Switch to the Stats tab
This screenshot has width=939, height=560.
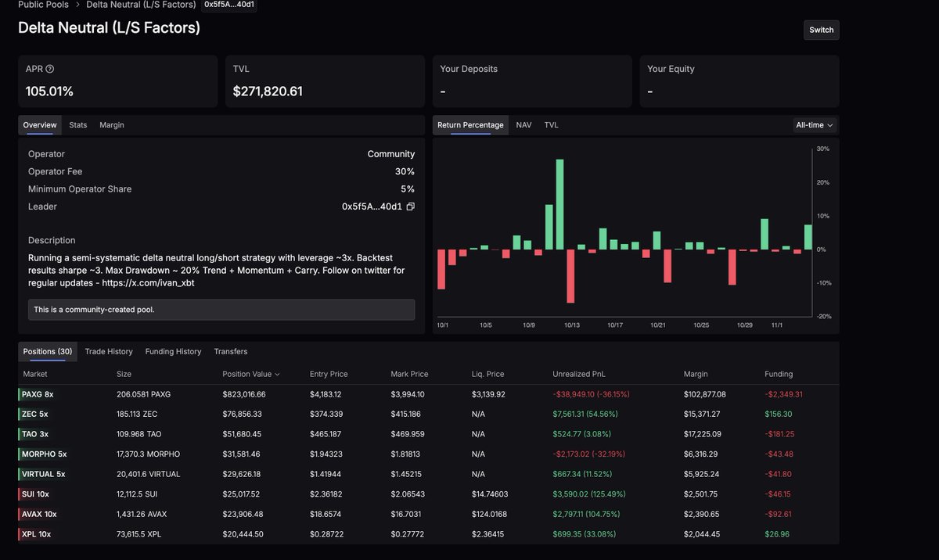78,125
